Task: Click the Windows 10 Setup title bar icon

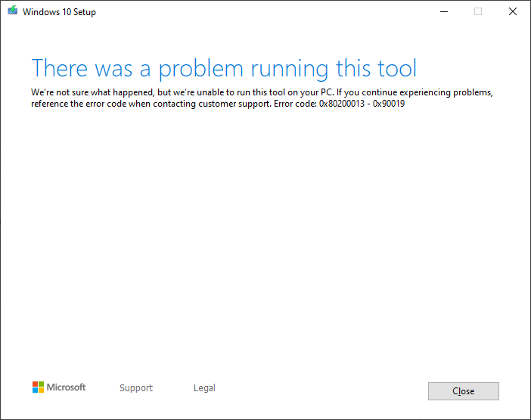Action: 11,11
